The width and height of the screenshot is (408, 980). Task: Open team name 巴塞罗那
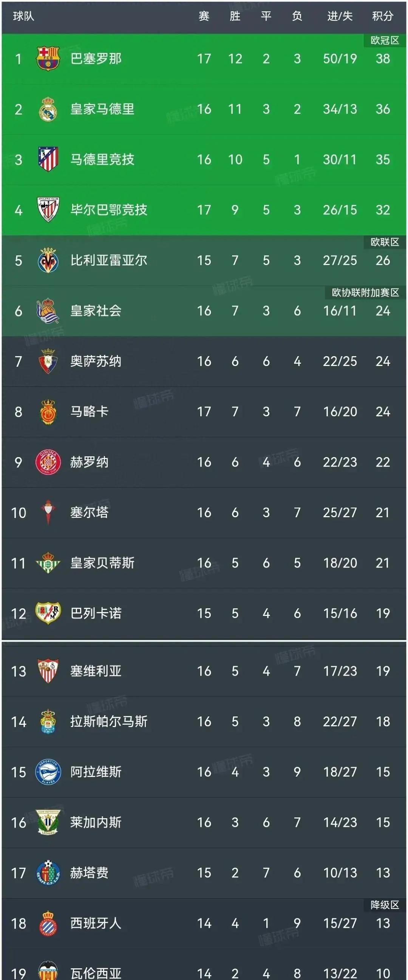(96, 59)
